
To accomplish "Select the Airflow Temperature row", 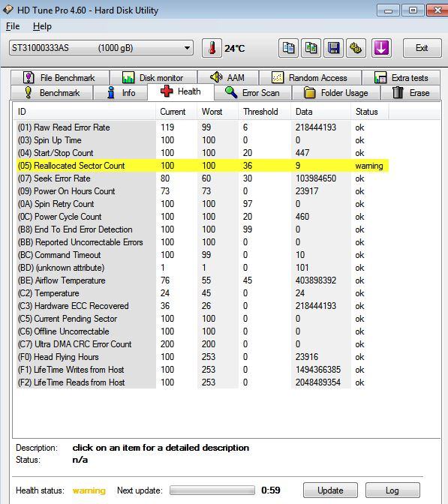I will (203, 280).
